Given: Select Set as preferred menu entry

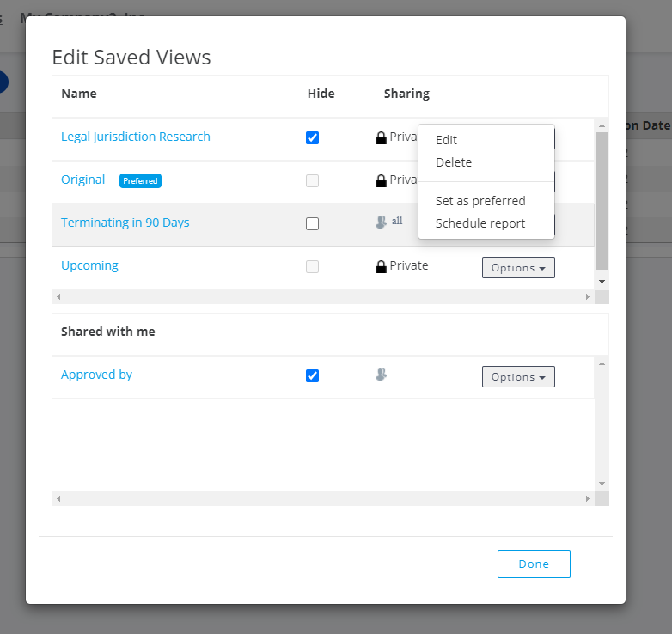Looking at the screenshot, I should 480,201.
